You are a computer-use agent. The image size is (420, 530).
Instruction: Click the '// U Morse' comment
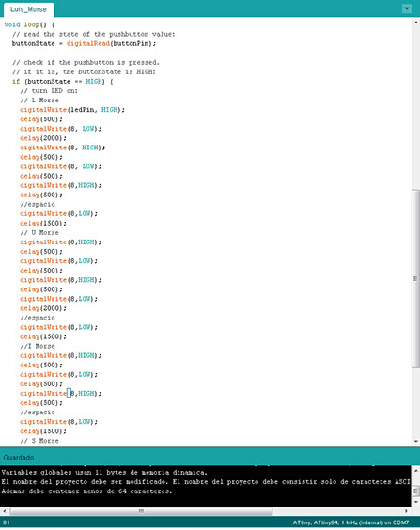[x=39, y=233]
